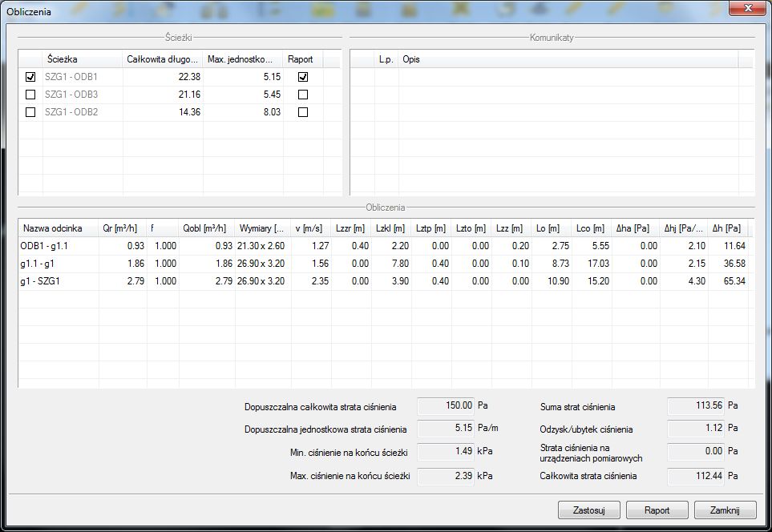The image size is (772, 532).
Task: Click total length value 21.16
Action: click(189, 95)
